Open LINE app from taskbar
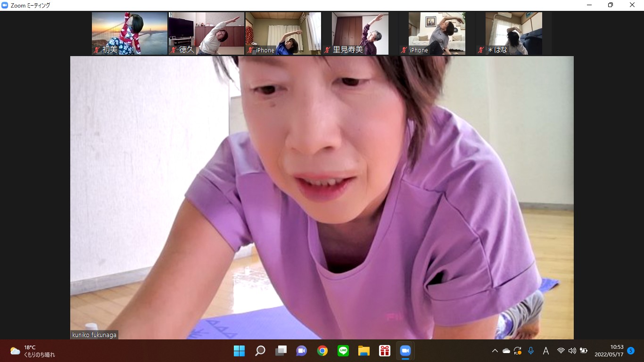Viewport: 644px width, 362px height. click(343, 351)
